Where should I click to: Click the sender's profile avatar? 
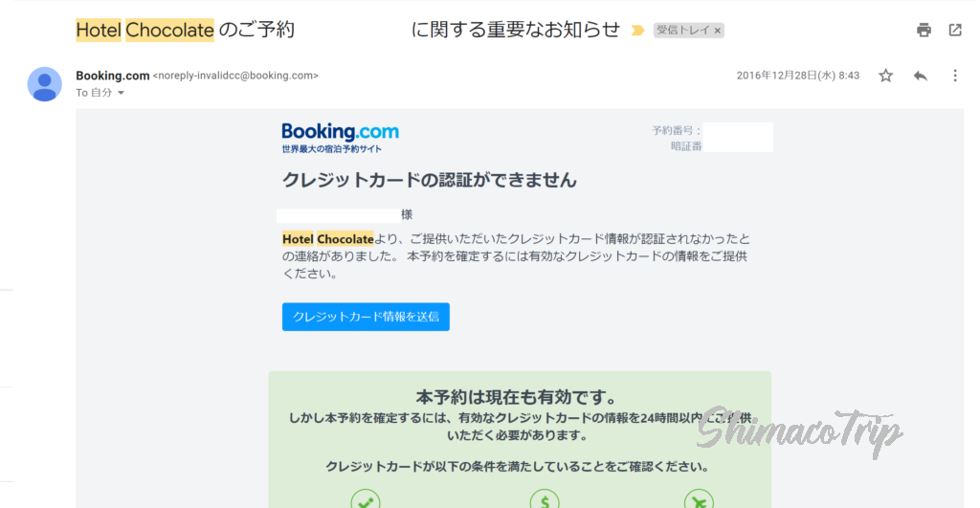[x=45, y=84]
